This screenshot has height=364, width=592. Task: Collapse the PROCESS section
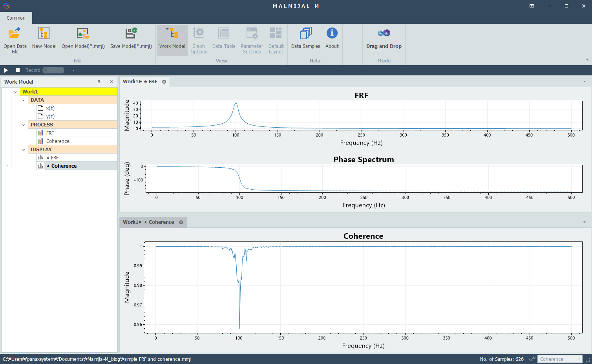pos(24,125)
